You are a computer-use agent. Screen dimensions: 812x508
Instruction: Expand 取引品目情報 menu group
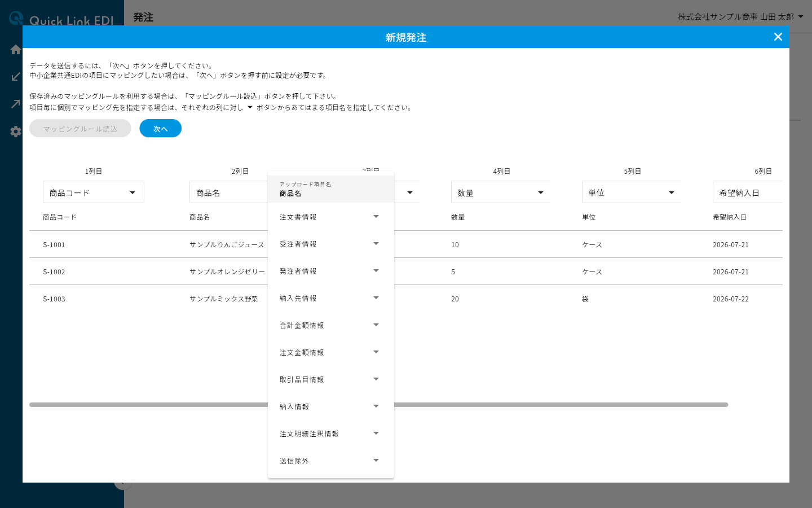(x=331, y=379)
